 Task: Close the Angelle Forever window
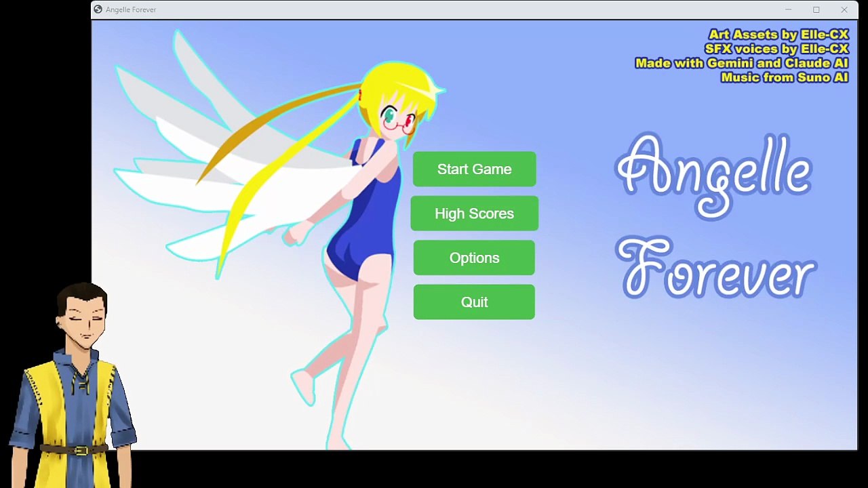[x=844, y=9]
